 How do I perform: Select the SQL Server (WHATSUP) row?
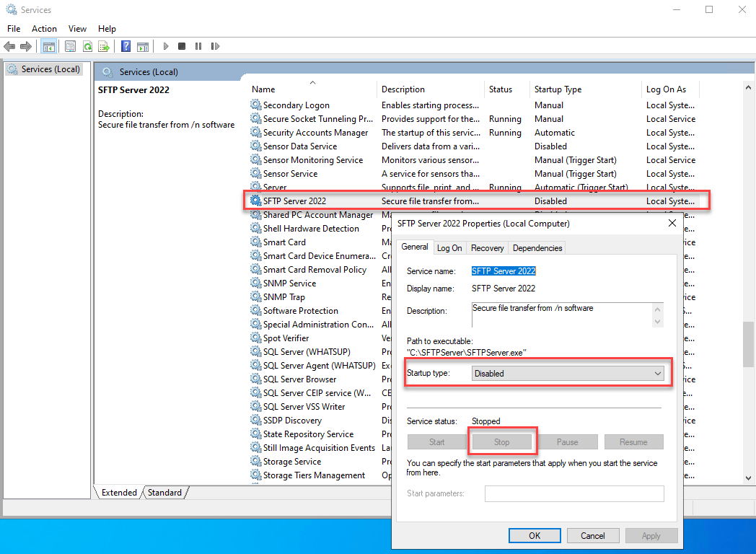tap(320, 351)
